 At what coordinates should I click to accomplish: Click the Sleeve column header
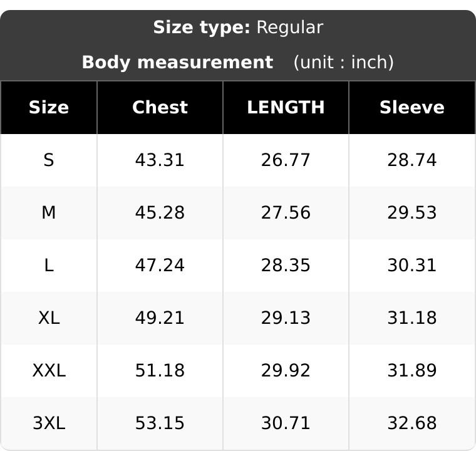412,108
